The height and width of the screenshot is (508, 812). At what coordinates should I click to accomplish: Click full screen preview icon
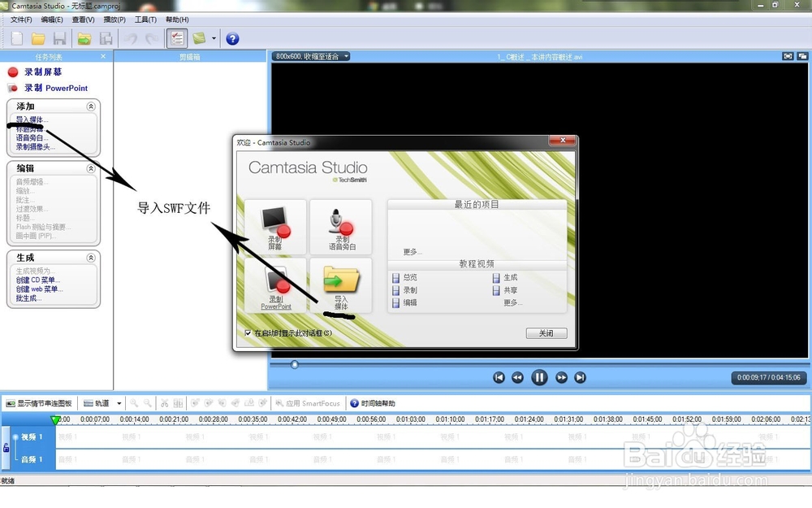coord(788,56)
